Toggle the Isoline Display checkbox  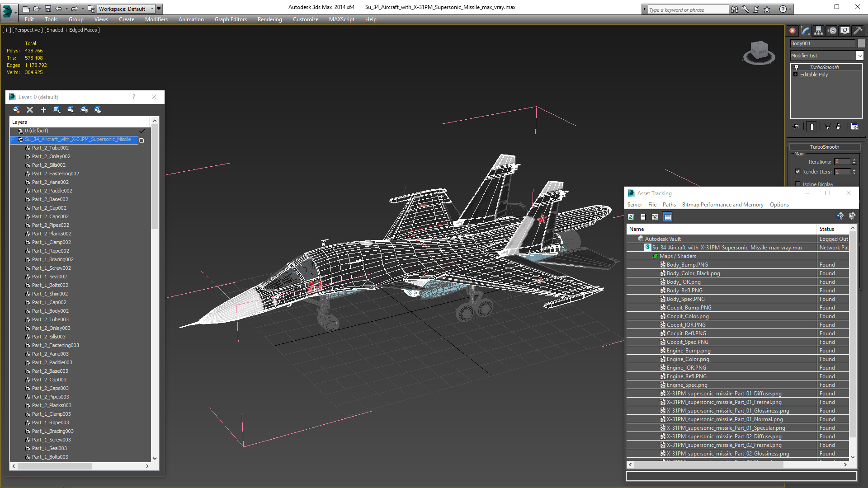(798, 184)
